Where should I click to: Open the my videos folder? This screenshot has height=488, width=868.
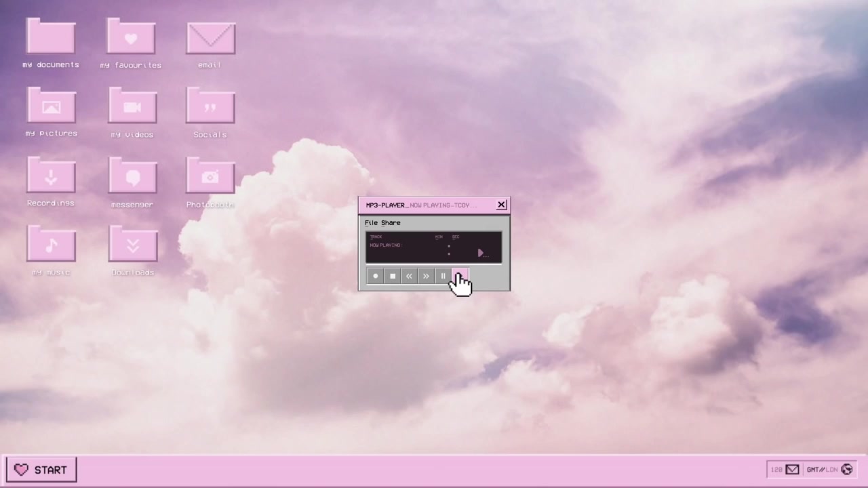(x=132, y=106)
